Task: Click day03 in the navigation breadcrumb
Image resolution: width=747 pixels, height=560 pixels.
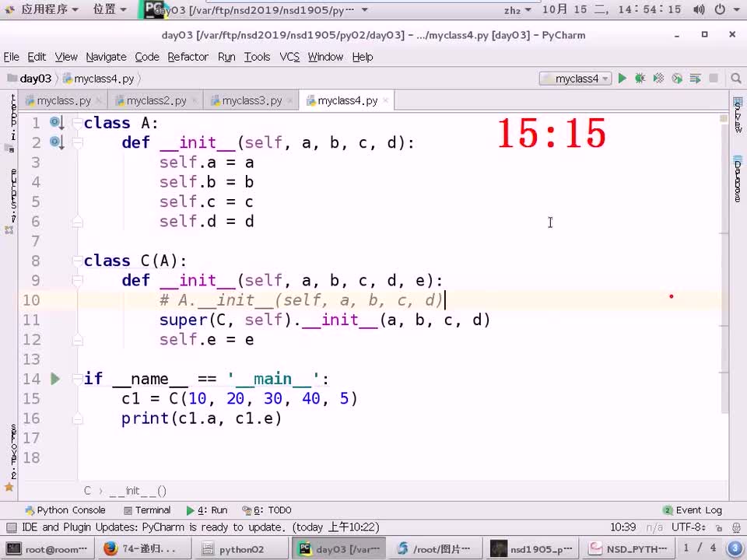Action: [x=30, y=79]
